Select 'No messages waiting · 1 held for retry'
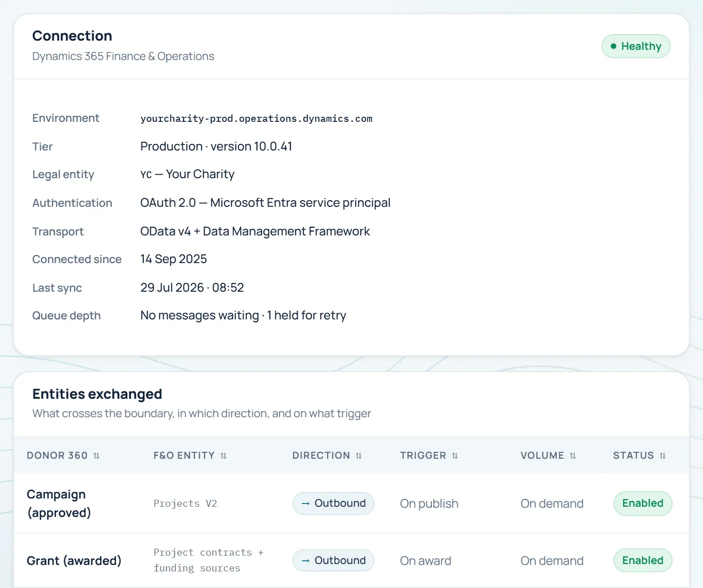This screenshot has width=703, height=588. (243, 315)
